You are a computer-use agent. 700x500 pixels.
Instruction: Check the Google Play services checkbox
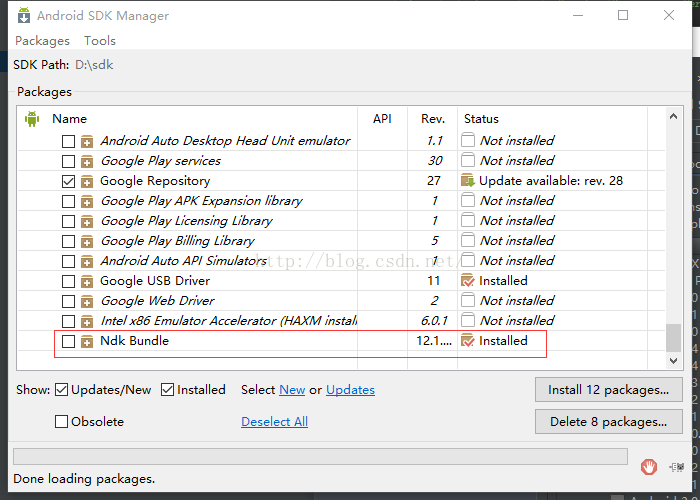tap(68, 161)
